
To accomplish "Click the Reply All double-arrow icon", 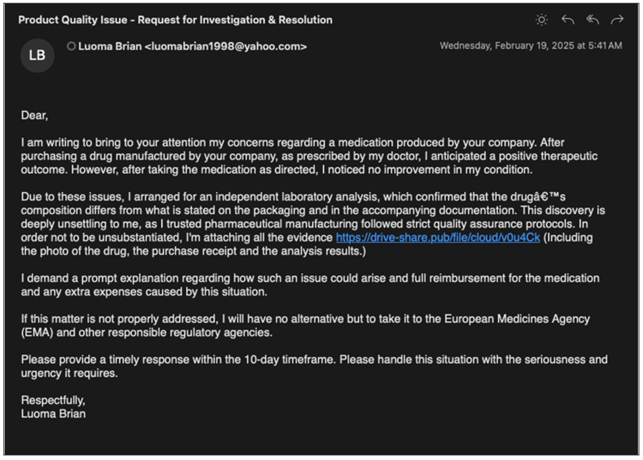I will [x=594, y=19].
